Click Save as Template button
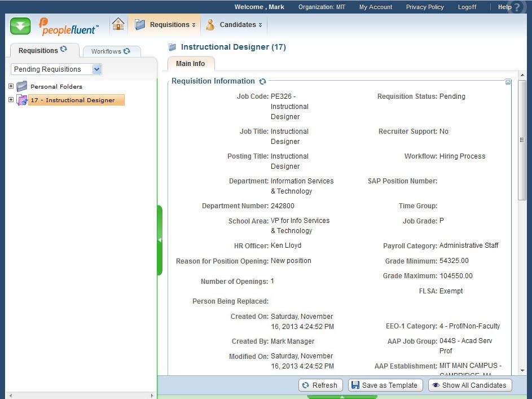Image resolution: width=532 pixels, height=399 pixels. [384, 385]
